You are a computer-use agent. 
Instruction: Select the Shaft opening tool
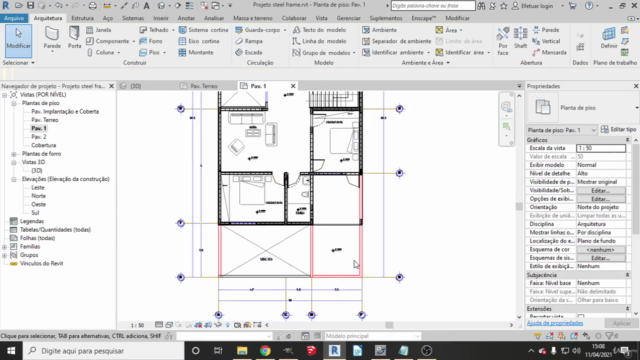point(520,38)
